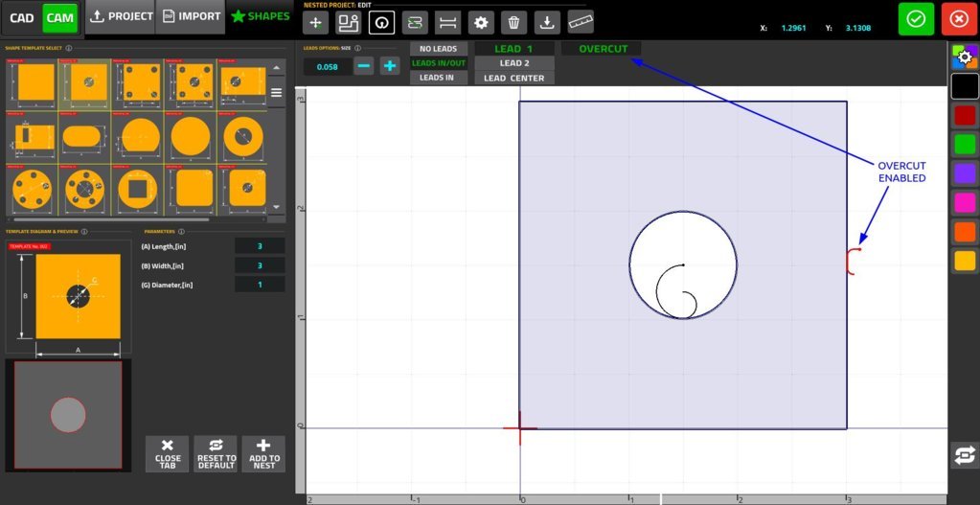Screen dimensions: 980x505
Task: Open the cut path order tool
Action: pos(415,22)
